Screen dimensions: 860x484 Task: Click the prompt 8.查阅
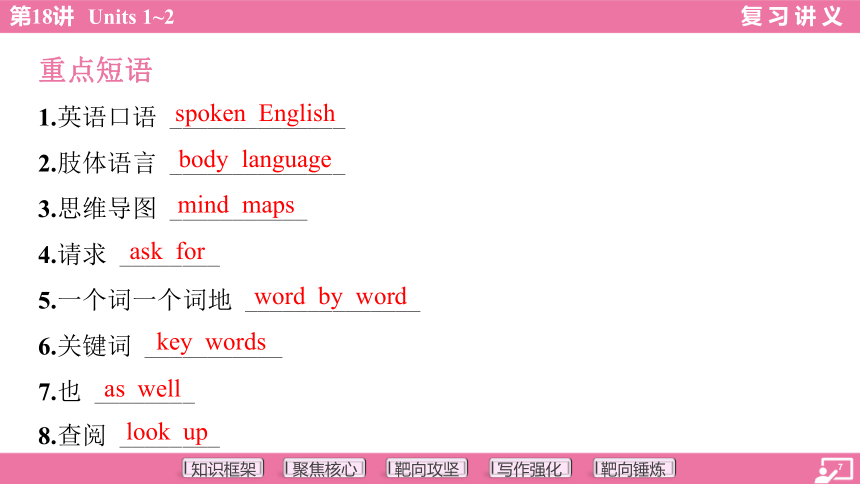click(x=72, y=436)
